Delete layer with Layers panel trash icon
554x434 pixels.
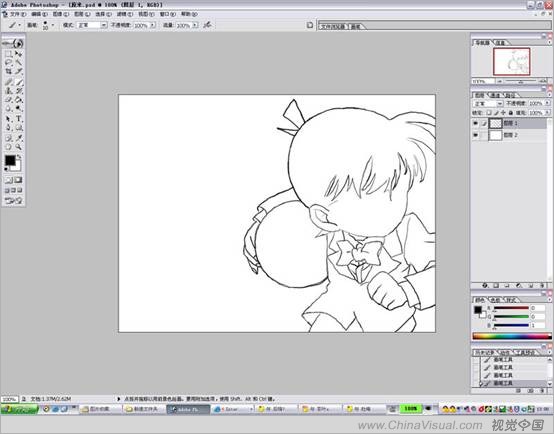point(542,285)
